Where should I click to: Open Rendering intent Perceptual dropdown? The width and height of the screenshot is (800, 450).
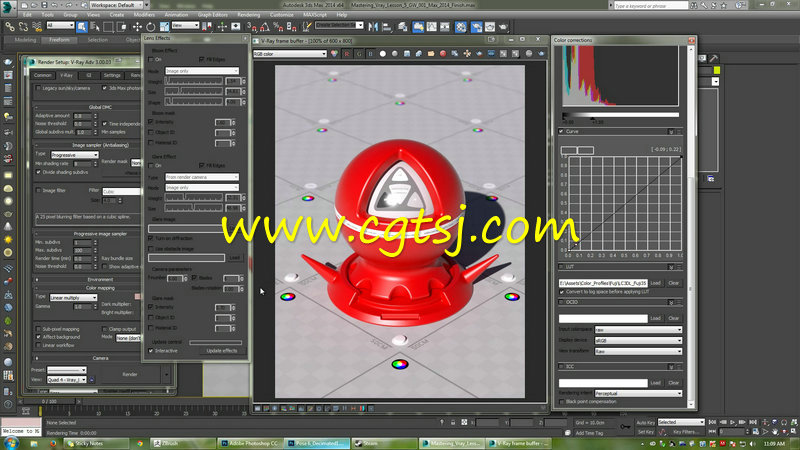click(x=638, y=393)
